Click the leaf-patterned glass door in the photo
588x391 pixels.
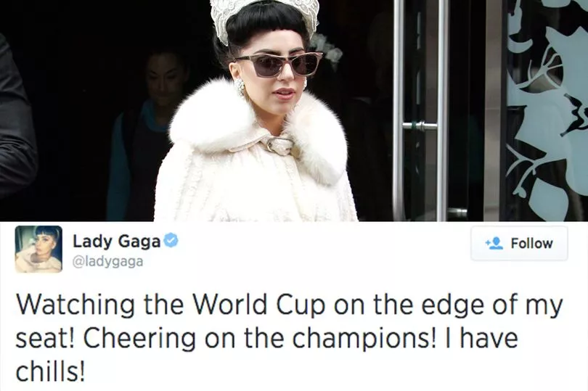[x=547, y=110]
